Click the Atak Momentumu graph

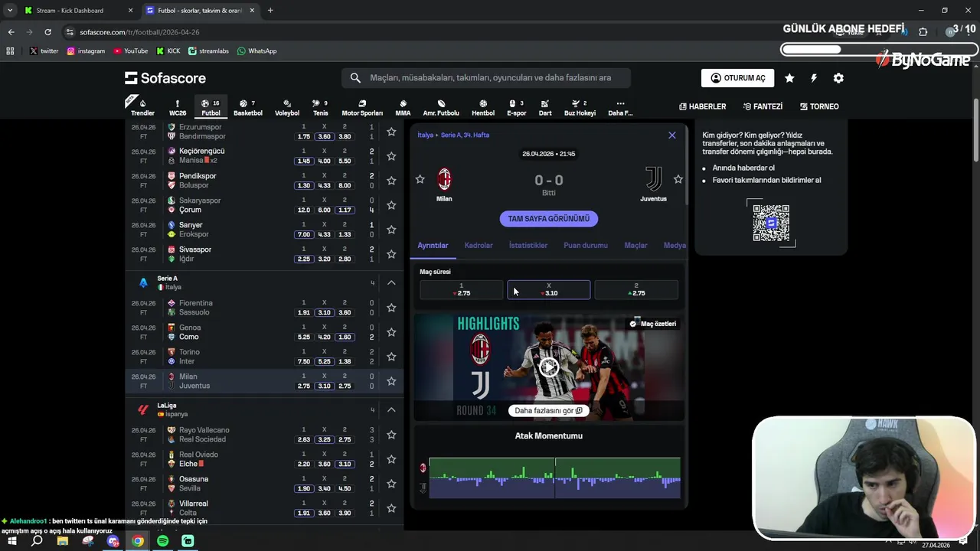click(x=554, y=478)
